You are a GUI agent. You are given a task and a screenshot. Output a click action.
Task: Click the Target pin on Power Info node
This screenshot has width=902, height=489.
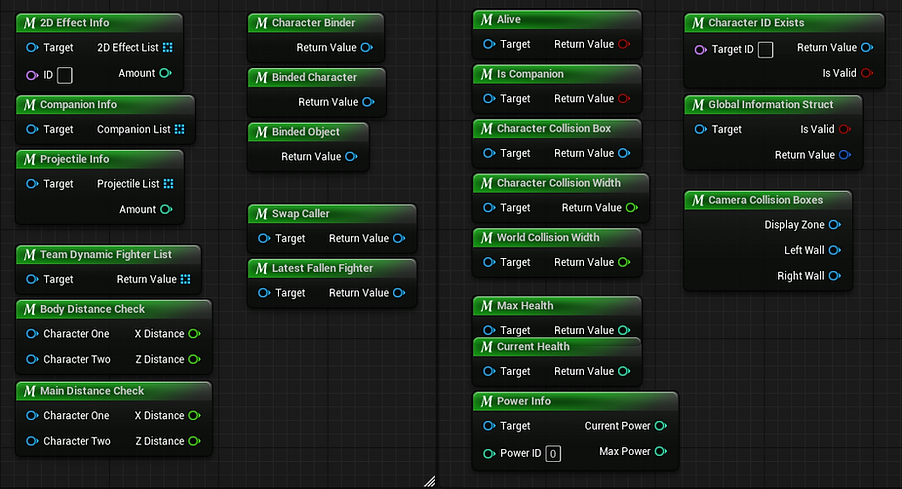click(489, 426)
